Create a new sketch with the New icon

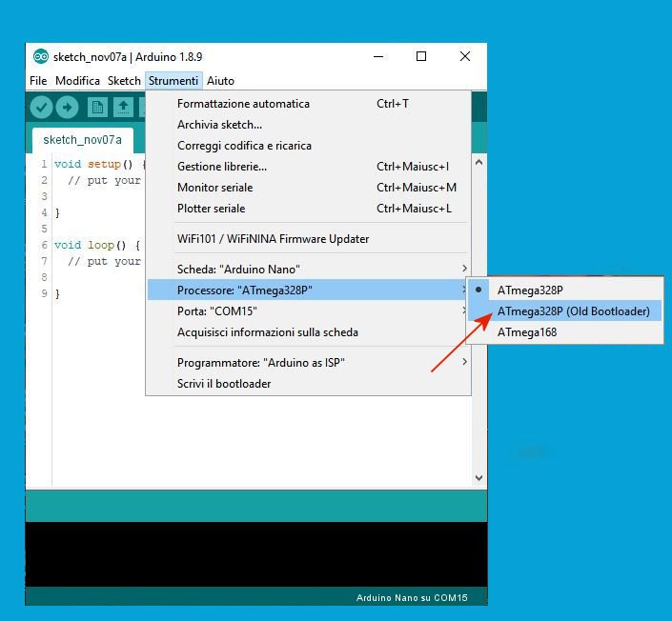pyautogui.click(x=96, y=108)
